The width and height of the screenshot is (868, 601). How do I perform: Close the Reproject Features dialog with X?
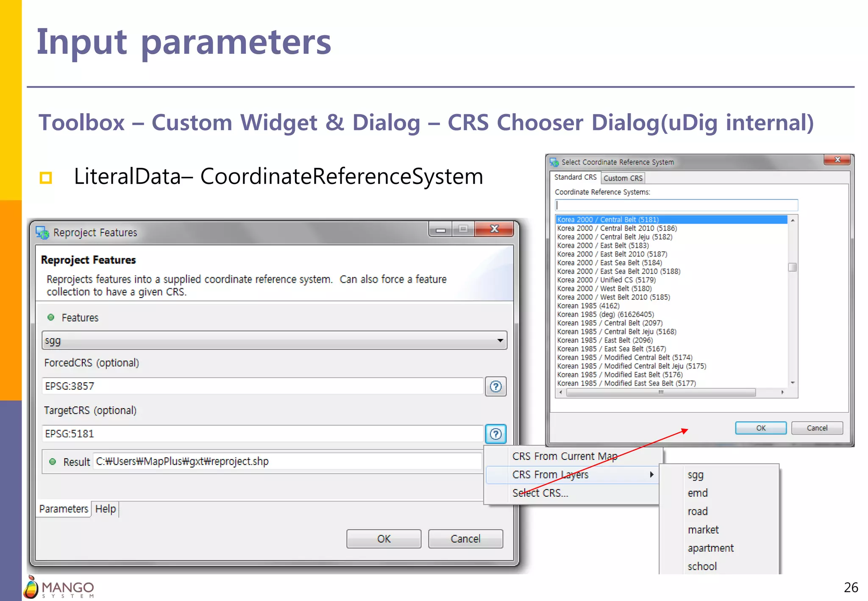[x=494, y=229]
